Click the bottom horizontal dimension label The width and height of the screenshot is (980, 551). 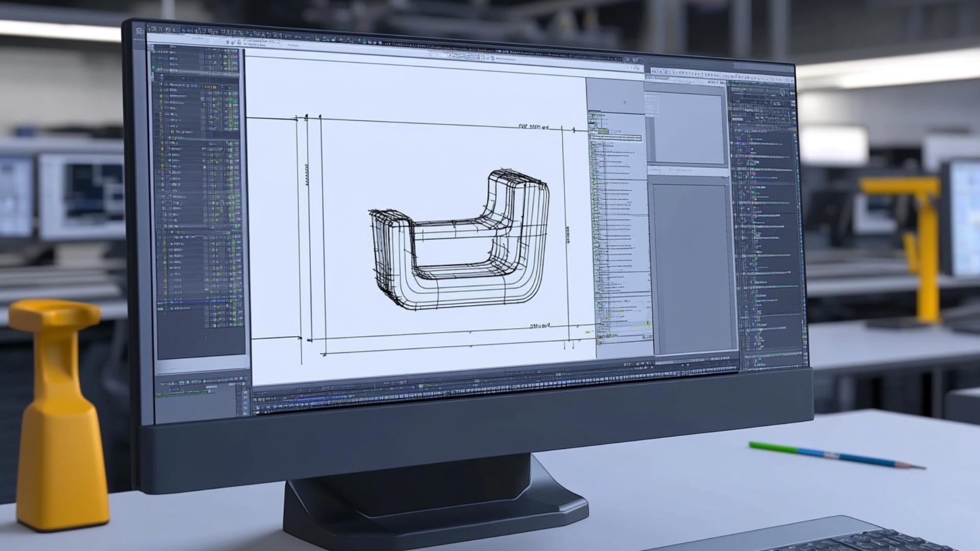click(540, 325)
